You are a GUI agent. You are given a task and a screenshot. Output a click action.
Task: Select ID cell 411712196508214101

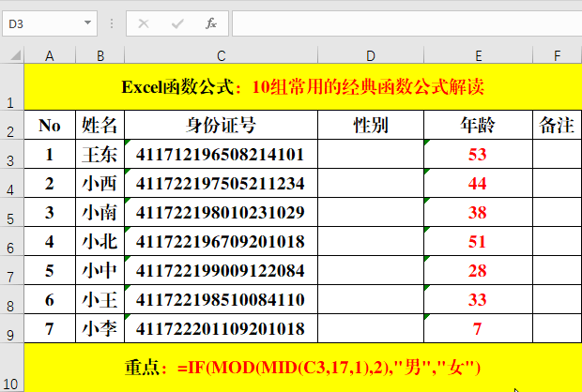[x=222, y=155]
